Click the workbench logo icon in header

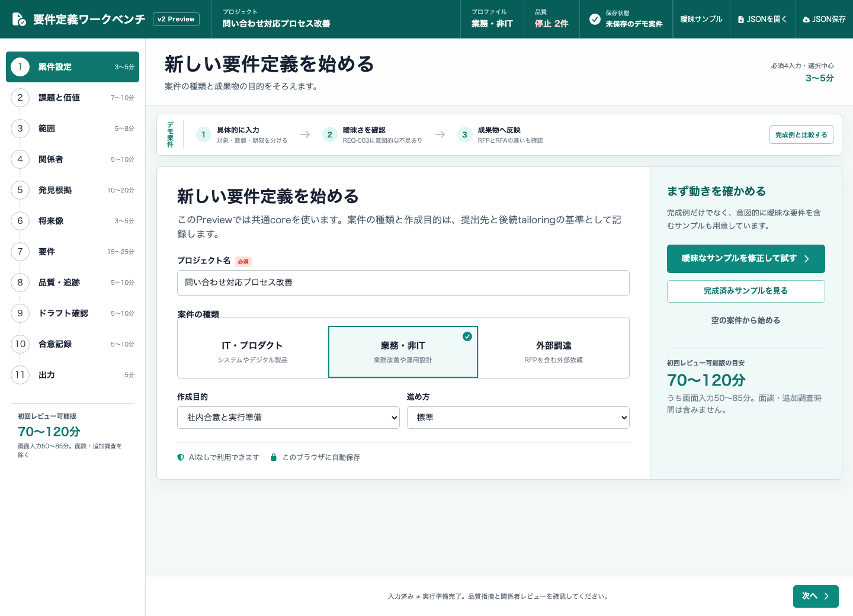click(19, 20)
